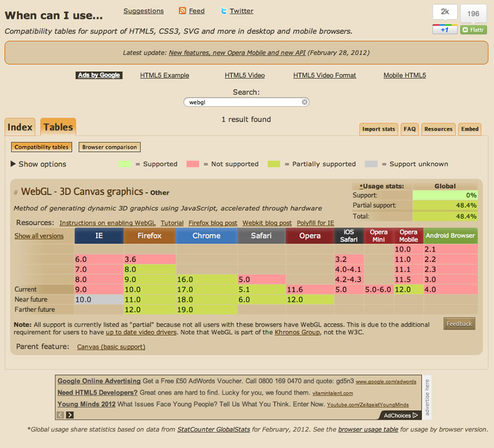This screenshot has width=494, height=448.
Task: Click in the webgl search field
Action: 242,102
